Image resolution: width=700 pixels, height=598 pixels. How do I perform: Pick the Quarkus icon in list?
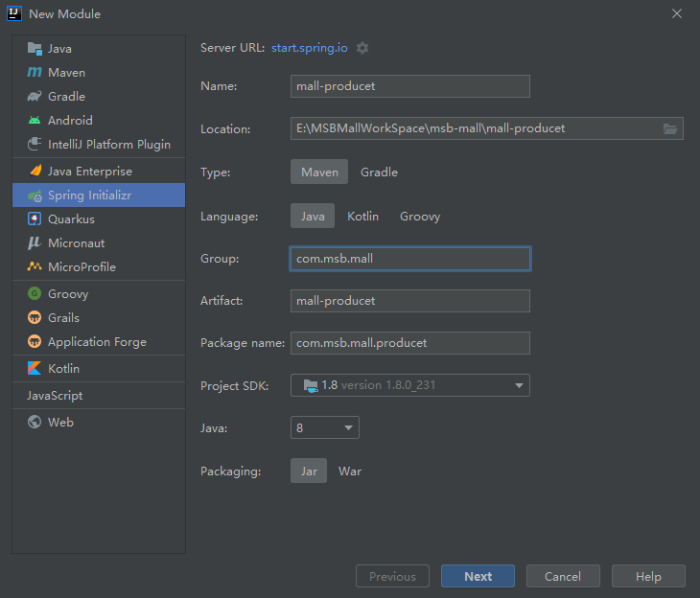click(35, 219)
